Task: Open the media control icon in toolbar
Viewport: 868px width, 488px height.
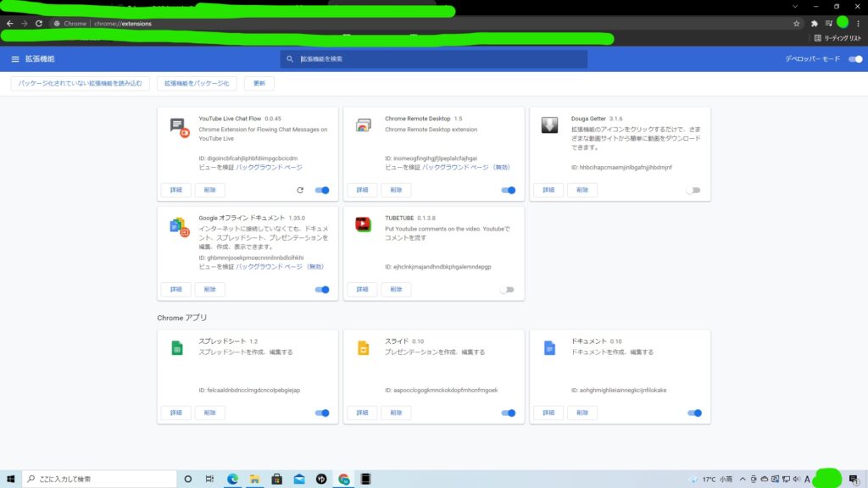Action: 829,24
